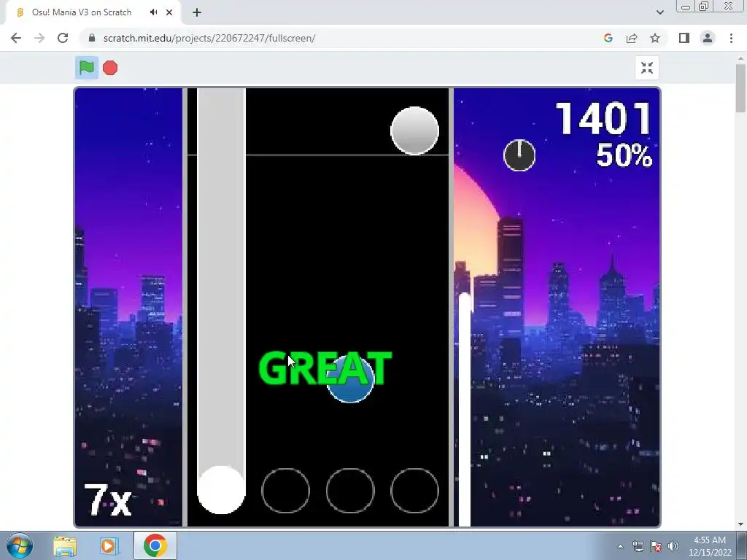
Task: Open Windows Explorer from taskbar
Action: (x=65, y=546)
